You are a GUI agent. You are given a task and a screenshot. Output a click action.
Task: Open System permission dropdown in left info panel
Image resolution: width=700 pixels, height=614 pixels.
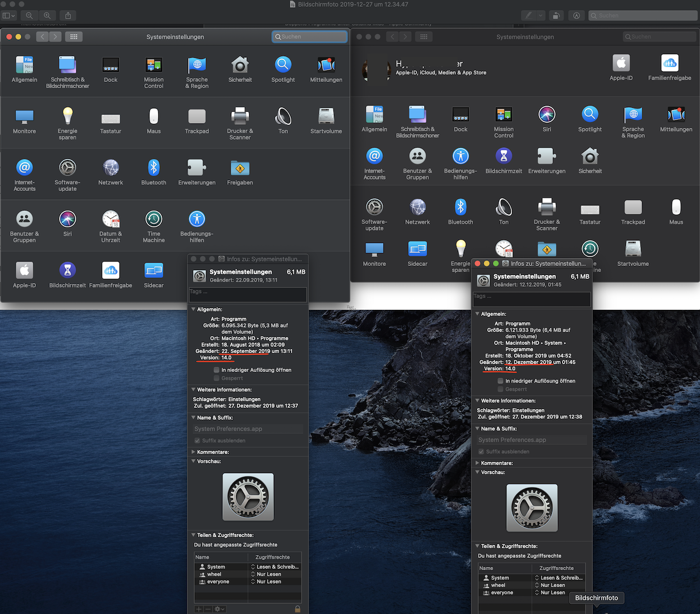tap(274, 567)
